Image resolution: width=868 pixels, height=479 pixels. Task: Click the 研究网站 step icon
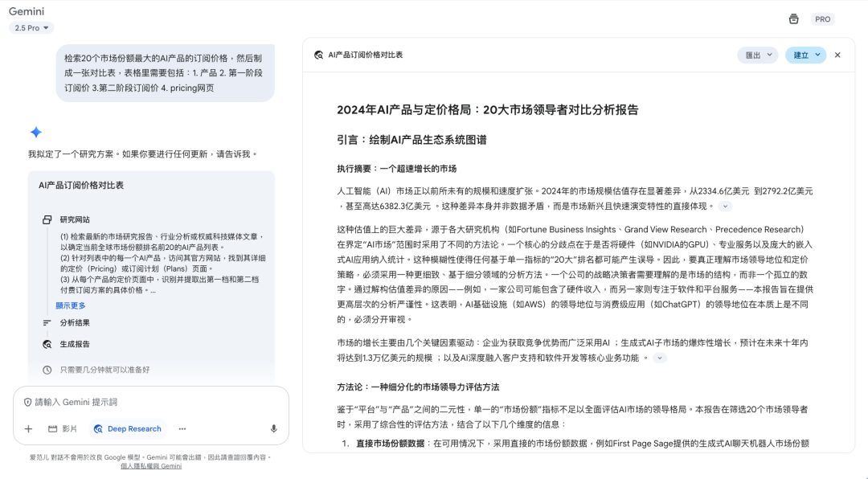click(x=47, y=220)
